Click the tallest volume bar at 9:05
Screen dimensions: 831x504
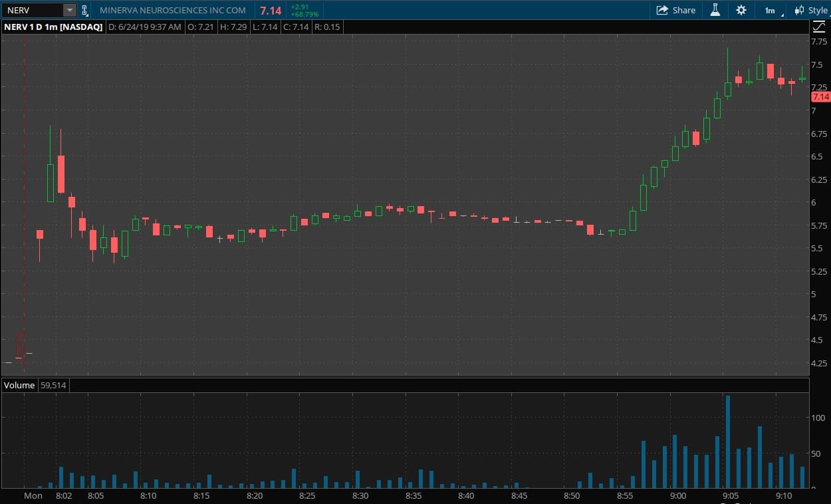728,441
